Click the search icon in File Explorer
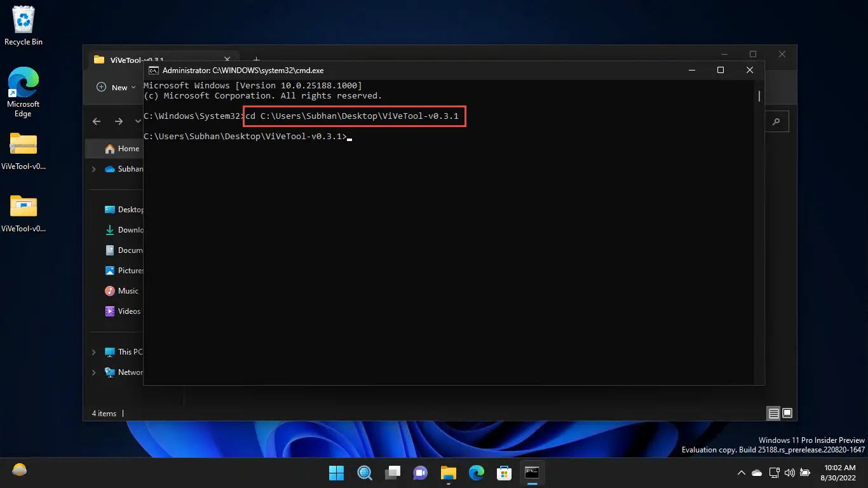This screenshot has width=868, height=488. pos(776,121)
